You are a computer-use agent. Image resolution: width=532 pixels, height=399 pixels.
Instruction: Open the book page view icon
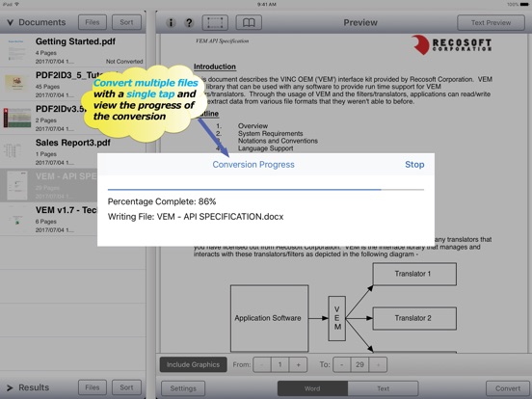249,23
